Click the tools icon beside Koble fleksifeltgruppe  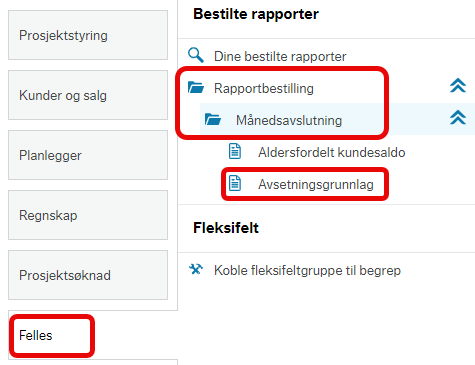click(196, 269)
